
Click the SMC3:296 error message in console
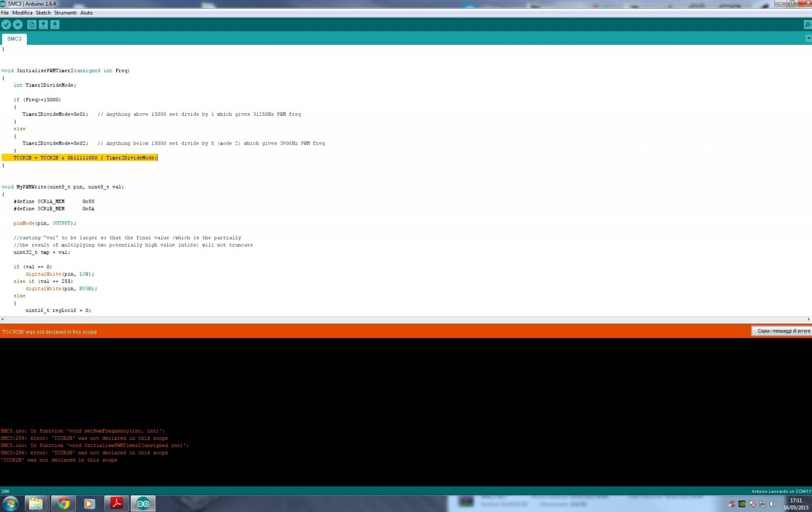(84, 453)
